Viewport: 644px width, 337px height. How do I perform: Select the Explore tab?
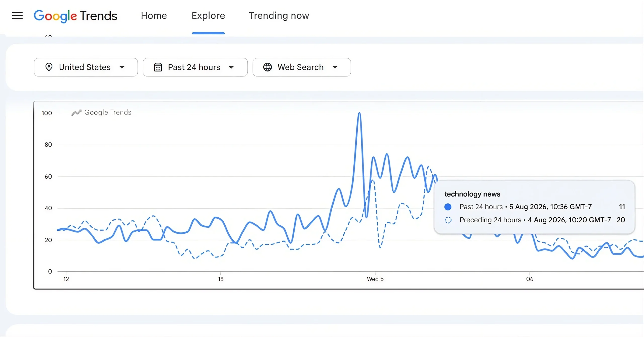coord(208,16)
